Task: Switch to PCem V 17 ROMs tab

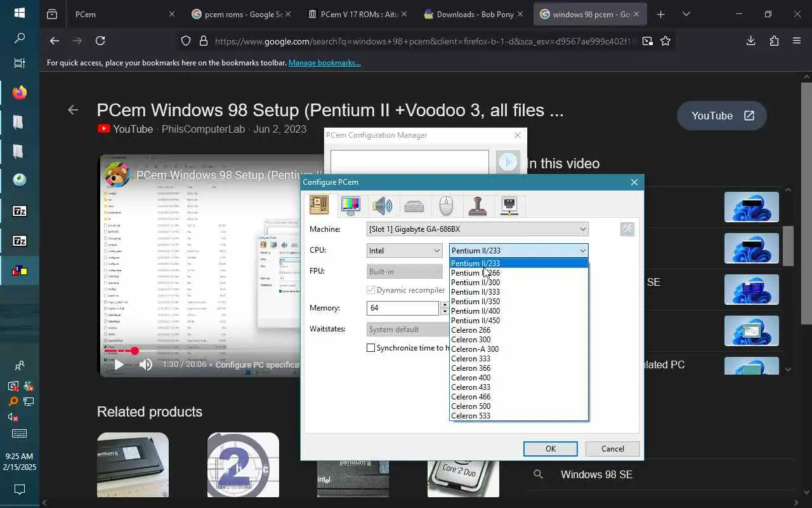Action: pyautogui.click(x=358, y=14)
